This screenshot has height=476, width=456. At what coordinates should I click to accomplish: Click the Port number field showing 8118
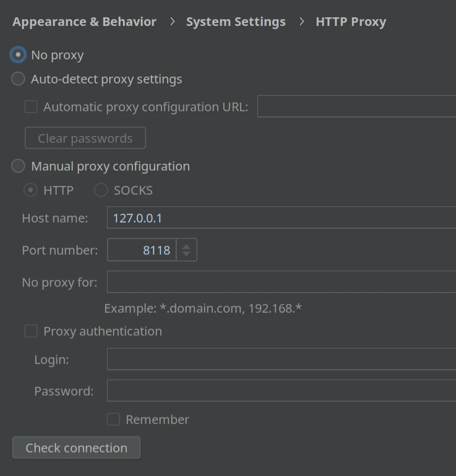pos(142,250)
